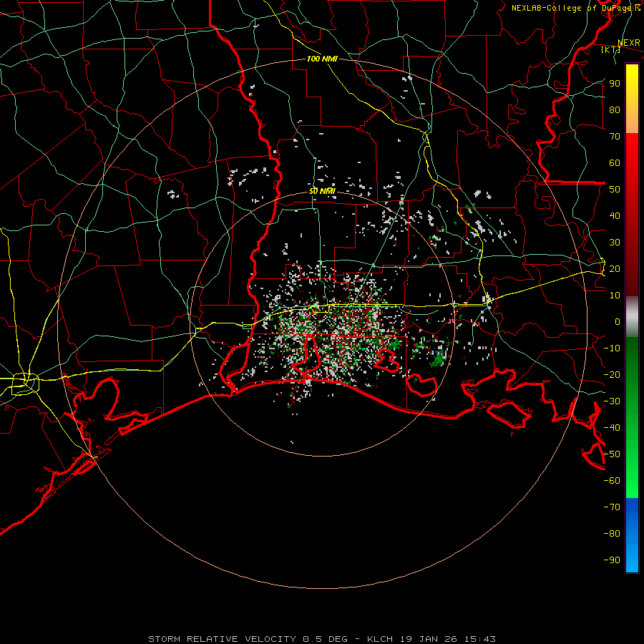Pick the bright red segment of color bar
This screenshot has width=644, height=644.
click(632, 150)
